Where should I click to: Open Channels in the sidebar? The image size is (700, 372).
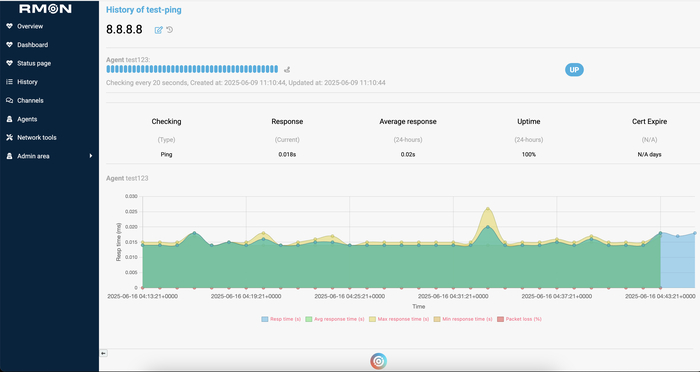tap(30, 100)
